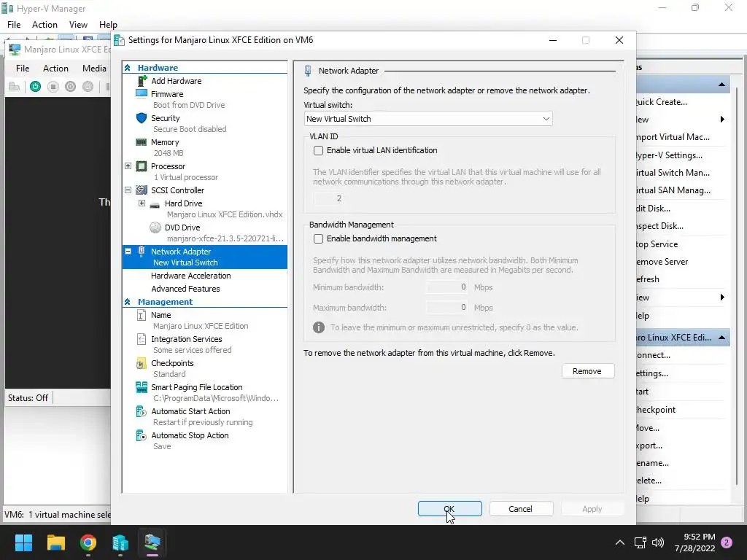Open Hyper-V Manager Action menu
The width and height of the screenshot is (747, 560).
pos(44,25)
